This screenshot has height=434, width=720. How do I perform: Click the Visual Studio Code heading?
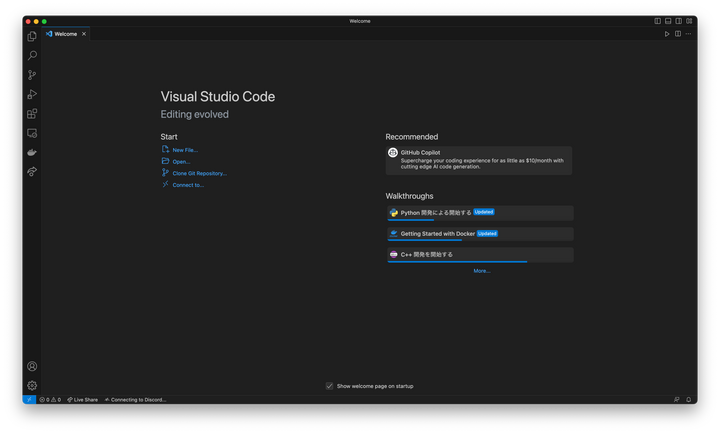point(218,96)
